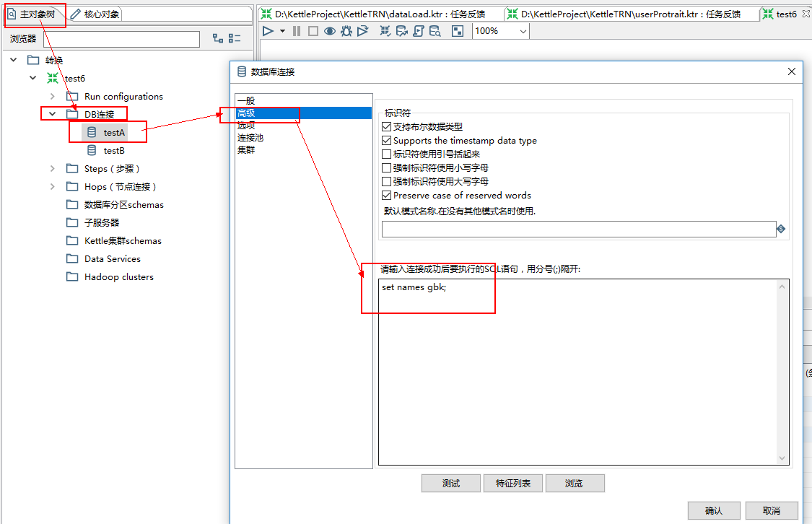Switch to the 核心对象 tab
Viewport: 812px width, 524px height.
pos(95,14)
